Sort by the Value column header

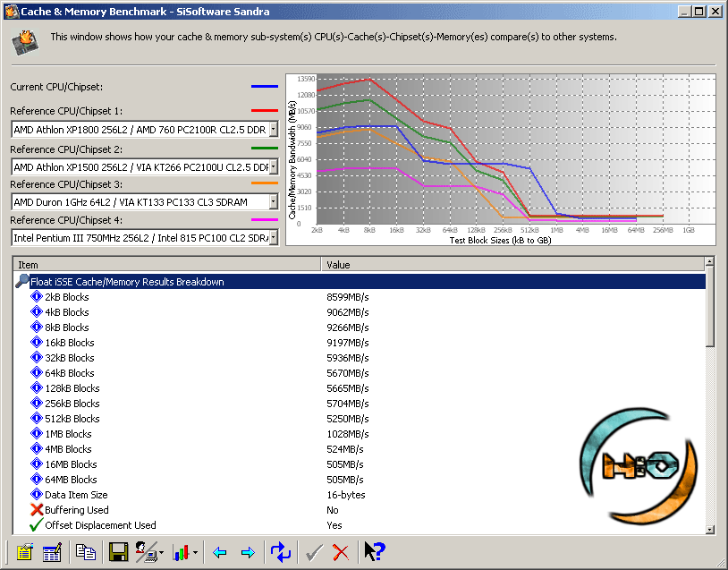tap(512, 265)
